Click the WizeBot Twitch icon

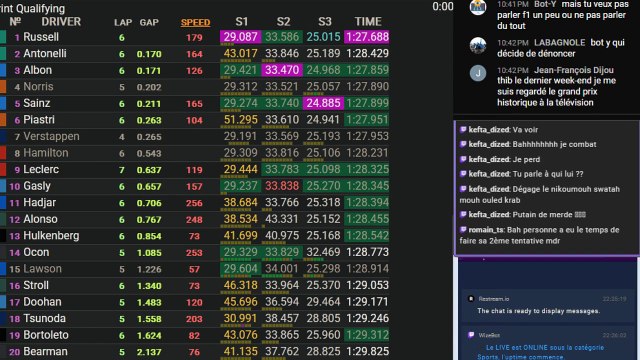pos(471,335)
